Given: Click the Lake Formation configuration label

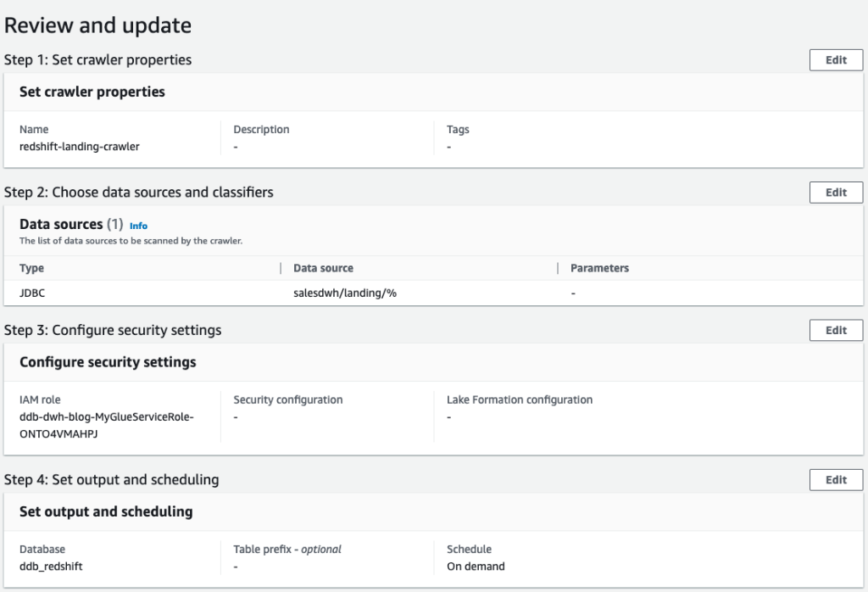Looking at the screenshot, I should (519, 399).
